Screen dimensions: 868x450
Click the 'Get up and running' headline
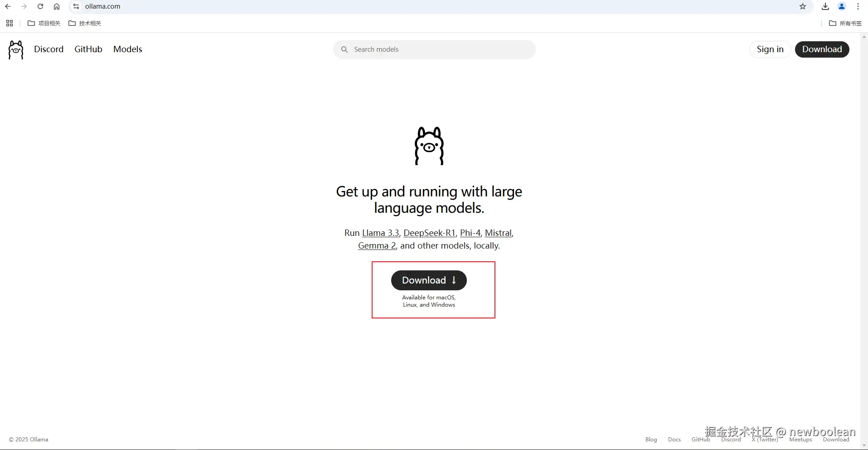tap(429, 200)
